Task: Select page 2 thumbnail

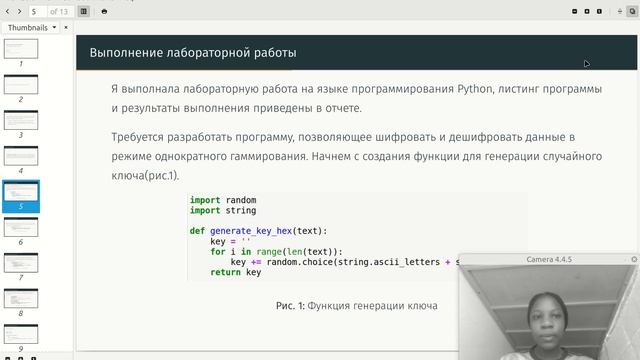Action: [21, 84]
